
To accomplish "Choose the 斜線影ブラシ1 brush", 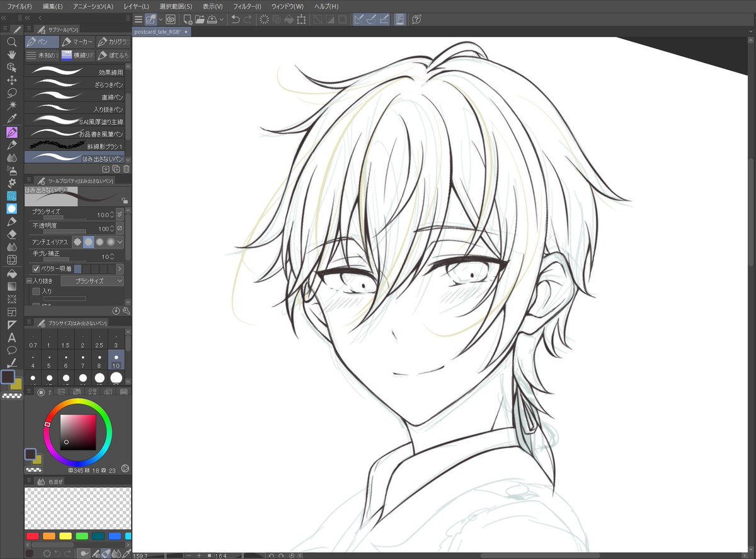I will 76,146.
